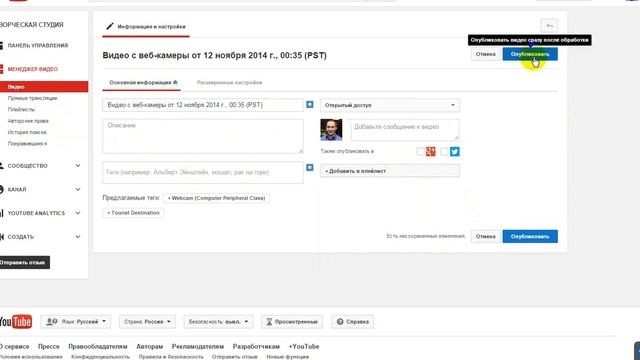Select the Видео sidebar item
Viewport: 640px width, 360px height.
pyautogui.click(x=44, y=87)
